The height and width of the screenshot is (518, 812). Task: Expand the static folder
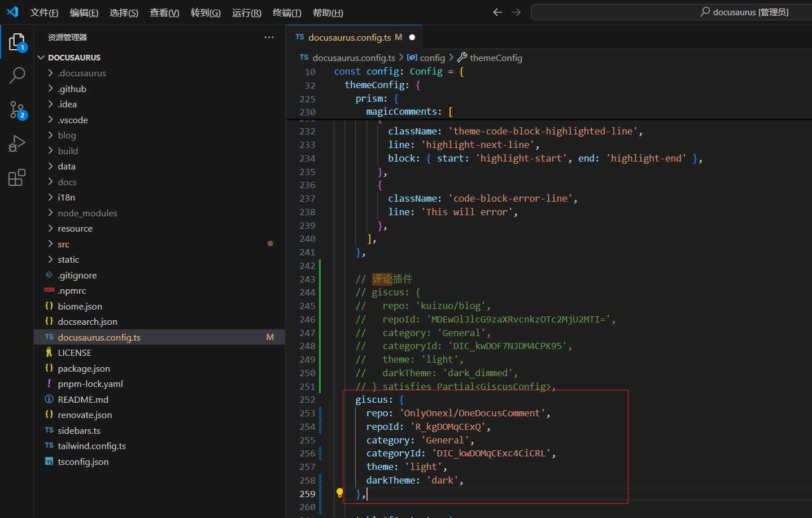[50, 259]
